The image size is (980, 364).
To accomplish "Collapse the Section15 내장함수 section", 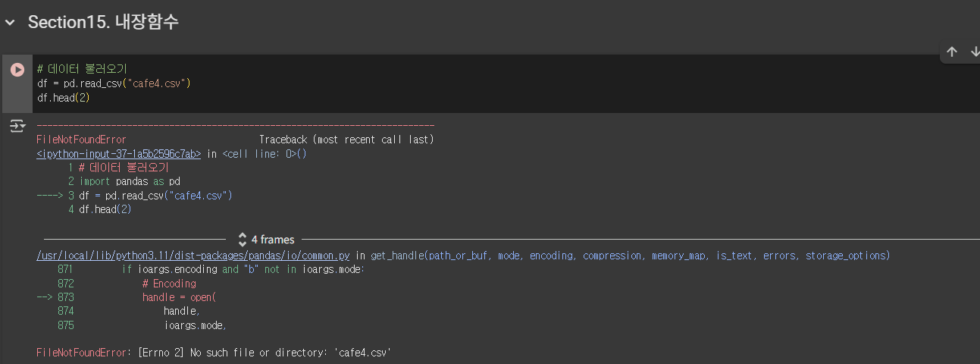I will 9,23.
